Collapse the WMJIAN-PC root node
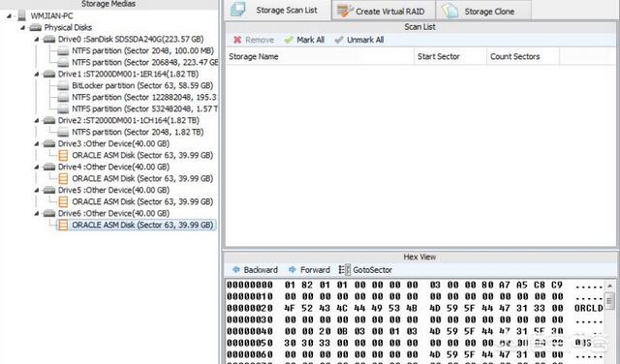620x364 pixels. [9, 16]
